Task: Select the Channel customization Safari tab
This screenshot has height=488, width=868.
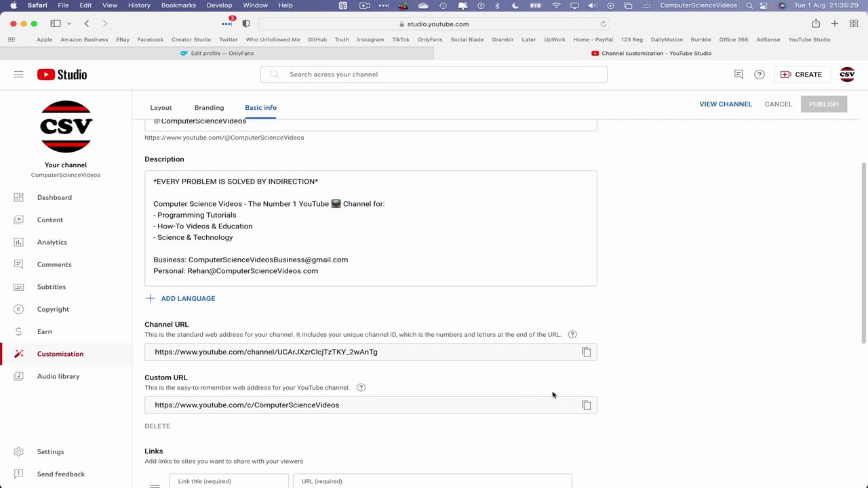Action: (x=651, y=54)
